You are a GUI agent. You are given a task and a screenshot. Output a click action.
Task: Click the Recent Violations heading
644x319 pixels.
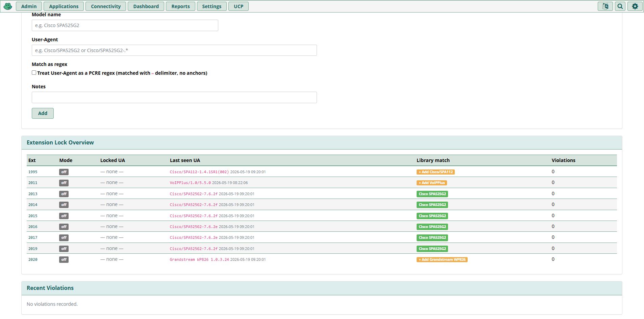tap(50, 288)
